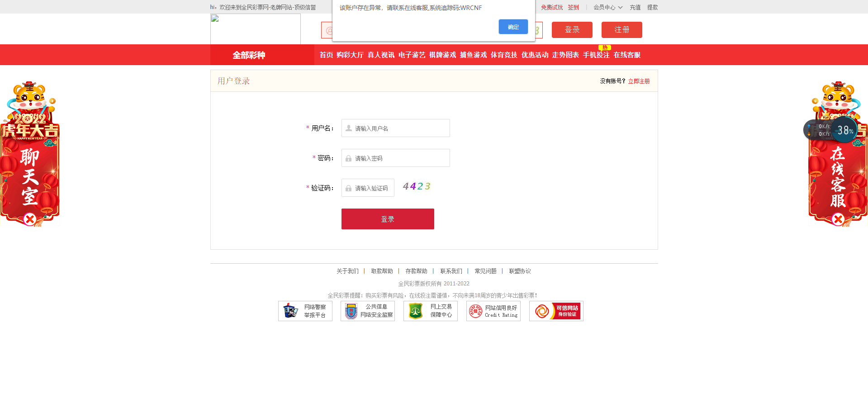The height and width of the screenshot is (418, 868).
Task: Click the 注册 button in header
Action: 621,30
